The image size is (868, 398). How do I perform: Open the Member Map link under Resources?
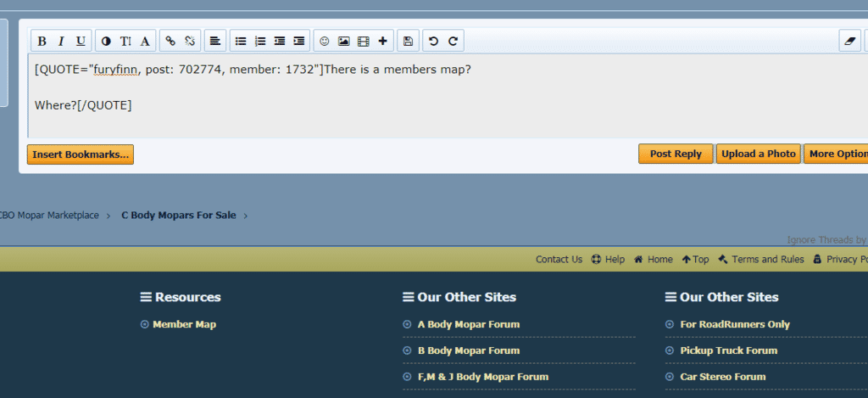coord(184,324)
